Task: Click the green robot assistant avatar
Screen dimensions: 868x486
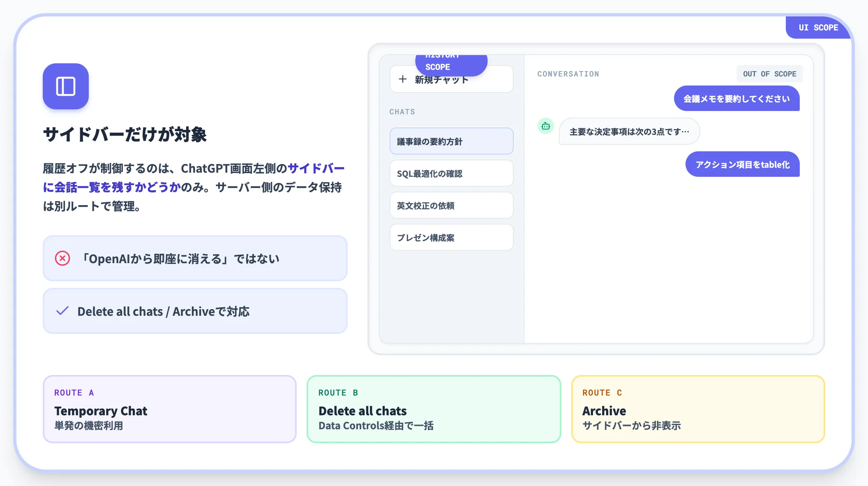Action: pos(546,126)
